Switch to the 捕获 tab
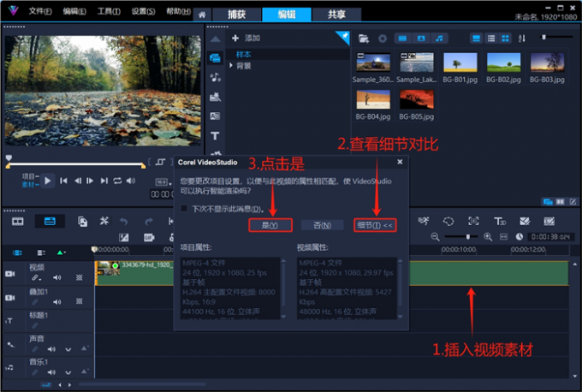The width and height of the screenshot is (582, 392). (236, 15)
